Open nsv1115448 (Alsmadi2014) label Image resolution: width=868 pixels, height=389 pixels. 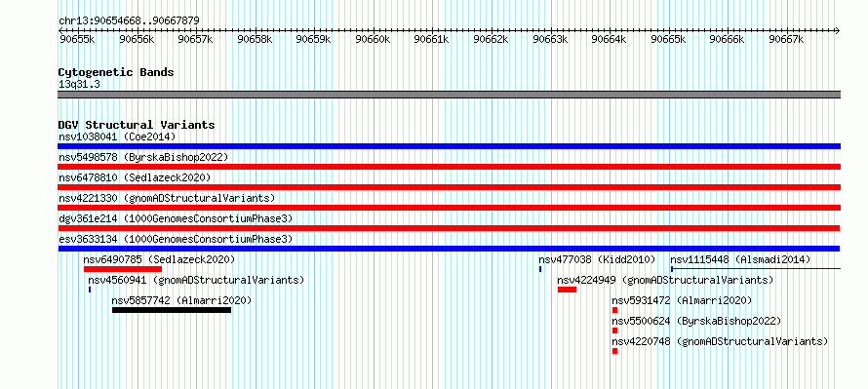click(x=740, y=259)
